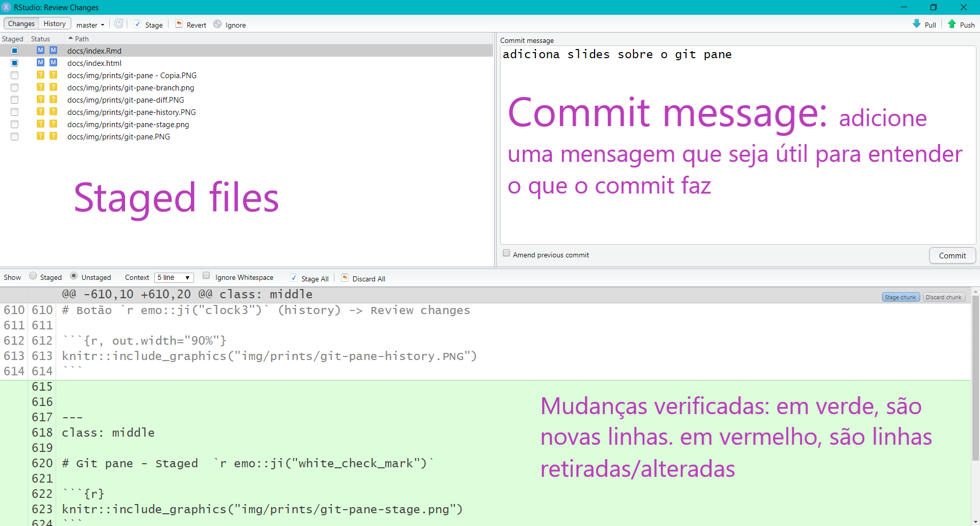The image size is (980, 526).
Task: Open the master branch dropdown
Action: [90, 25]
